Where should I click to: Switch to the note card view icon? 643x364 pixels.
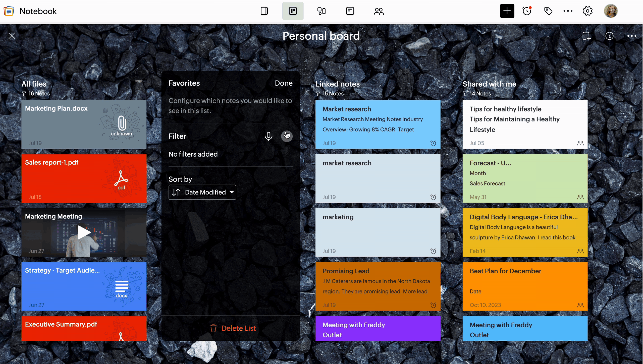(x=350, y=11)
